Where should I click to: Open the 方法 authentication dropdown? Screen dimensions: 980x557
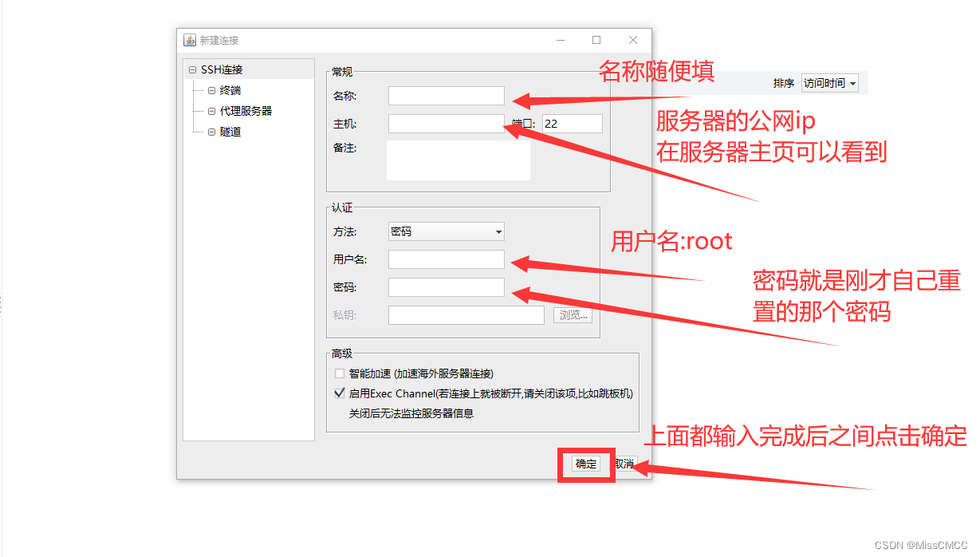click(x=446, y=231)
